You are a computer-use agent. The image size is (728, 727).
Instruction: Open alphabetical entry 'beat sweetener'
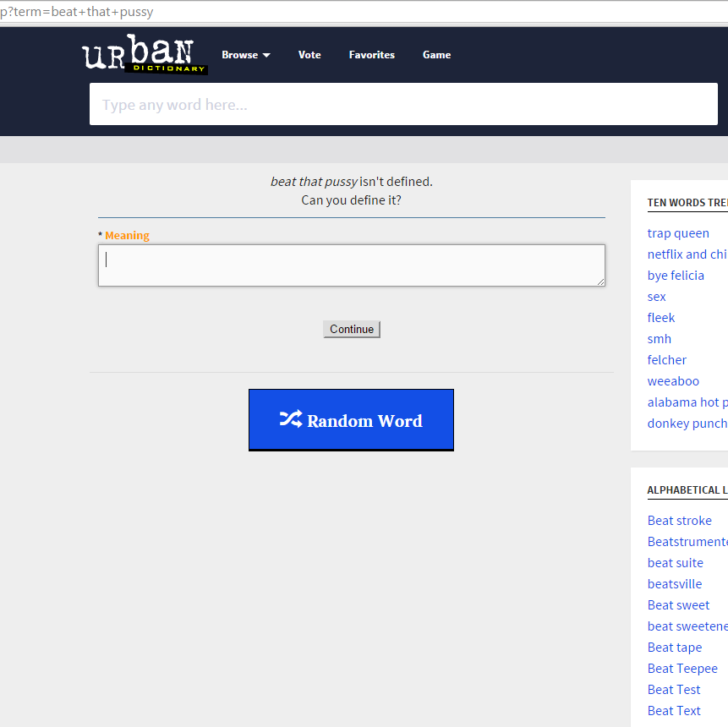(687, 626)
